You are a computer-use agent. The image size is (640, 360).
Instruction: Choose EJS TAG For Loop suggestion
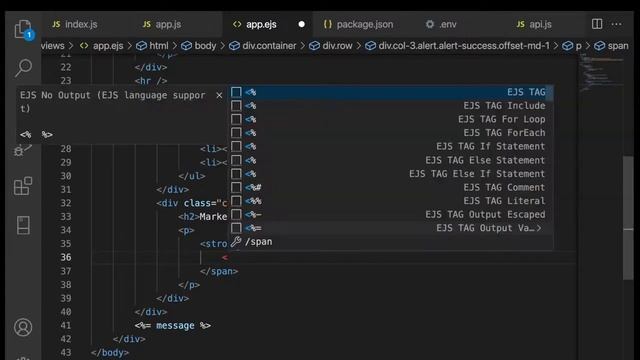391,119
